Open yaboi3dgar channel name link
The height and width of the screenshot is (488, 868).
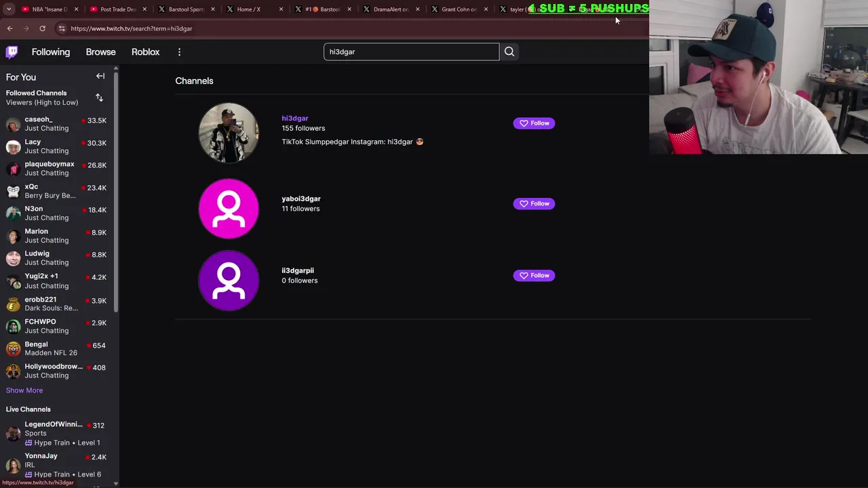[x=301, y=199]
